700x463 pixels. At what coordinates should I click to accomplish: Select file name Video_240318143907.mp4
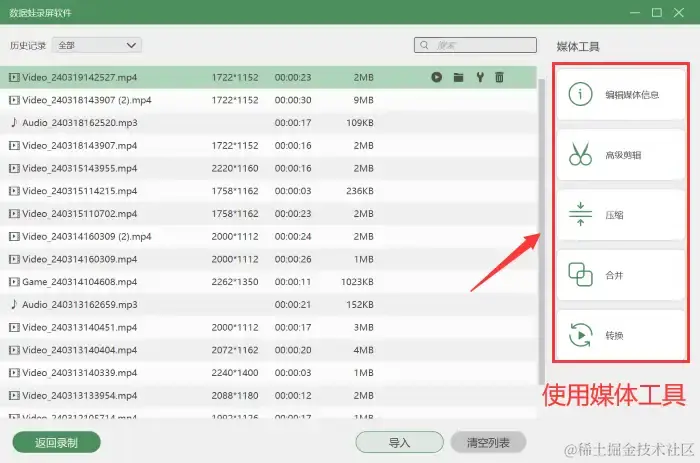[x=79, y=146]
